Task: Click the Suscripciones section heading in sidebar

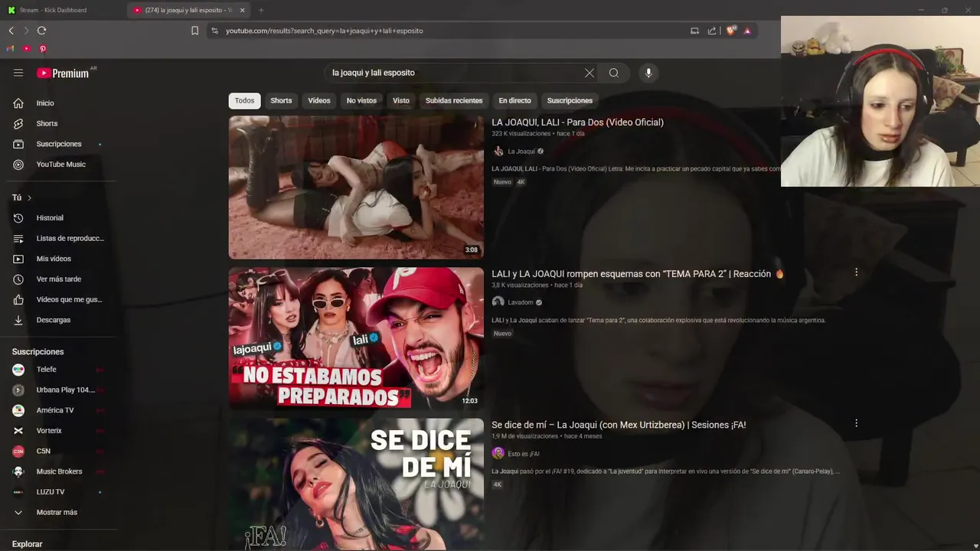Action: (x=38, y=352)
